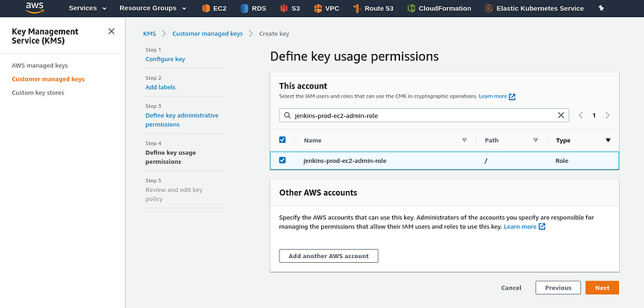Open the RDS shortcut icon
Viewport: 644px width, 308px height.
[245, 8]
